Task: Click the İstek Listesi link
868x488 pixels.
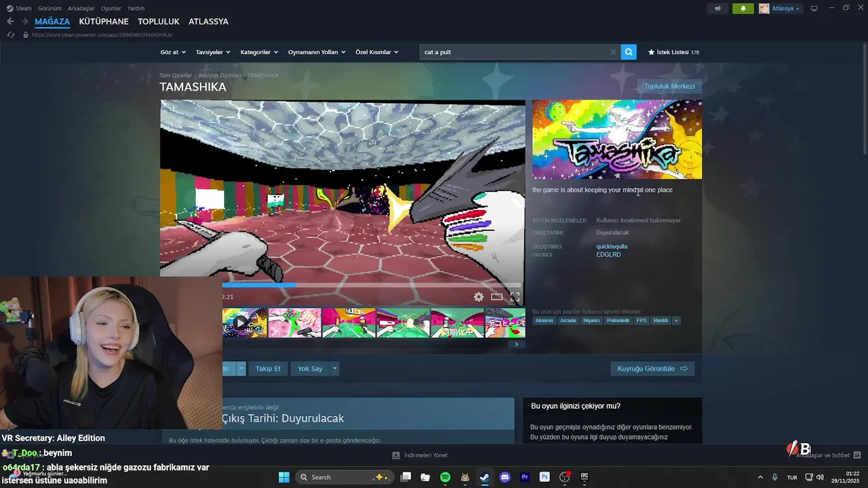Action: [x=673, y=52]
